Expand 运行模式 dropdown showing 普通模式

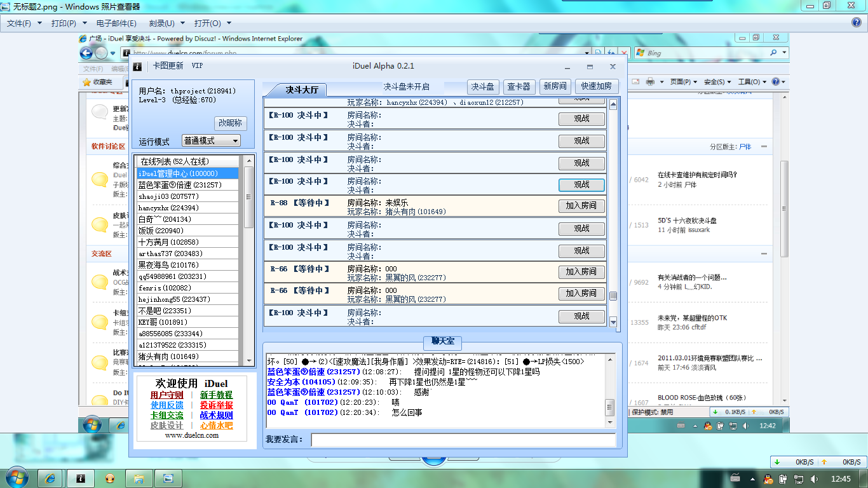[211, 140]
